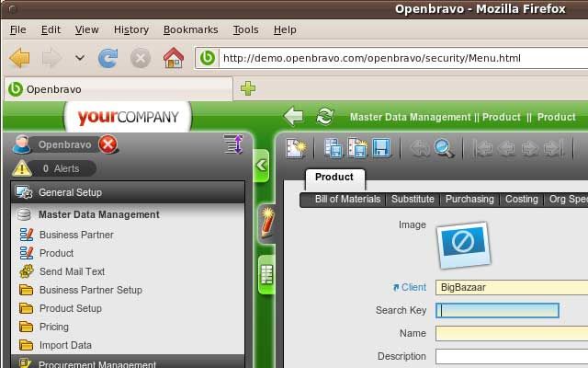The width and height of the screenshot is (588, 368).
Task: Click the Firefox Forward arrow button
Action: (x=52, y=58)
